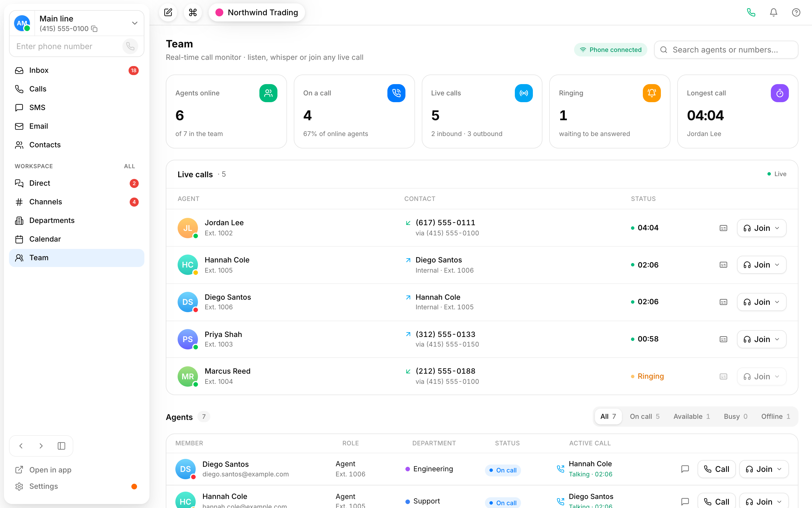Click the dial call button beside phone input
812x508 pixels.
(130, 46)
